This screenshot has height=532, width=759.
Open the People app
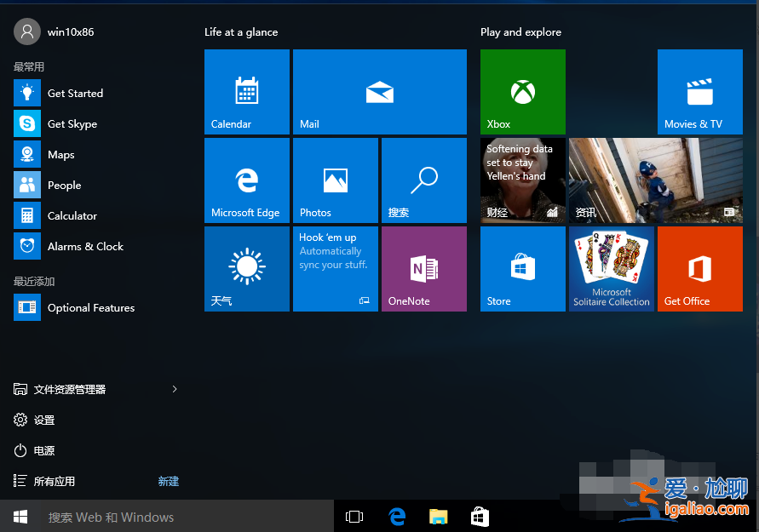click(64, 185)
